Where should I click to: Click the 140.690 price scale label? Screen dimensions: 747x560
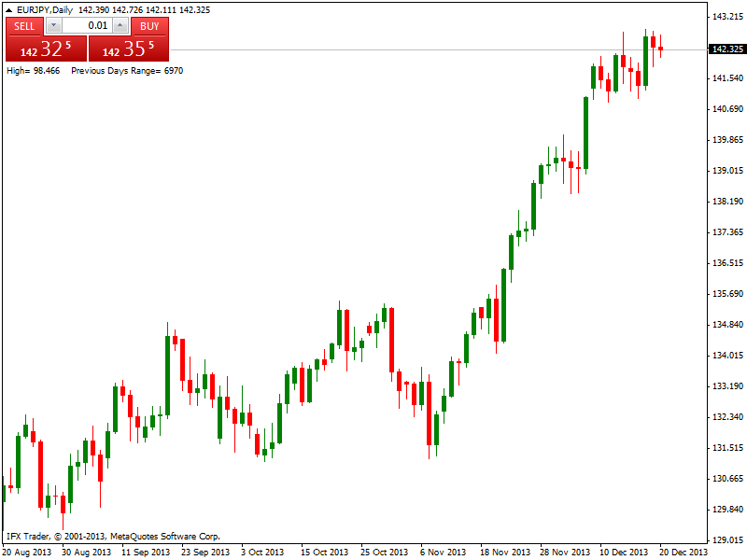(x=728, y=109)
